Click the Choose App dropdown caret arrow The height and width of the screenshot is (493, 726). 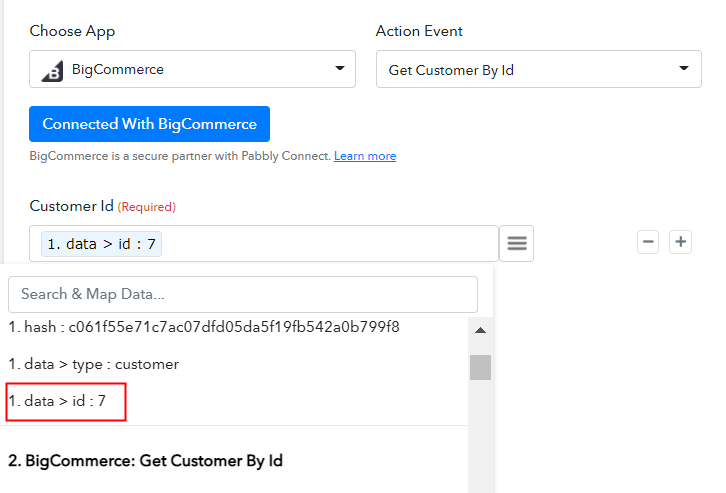tap(340, 69)
